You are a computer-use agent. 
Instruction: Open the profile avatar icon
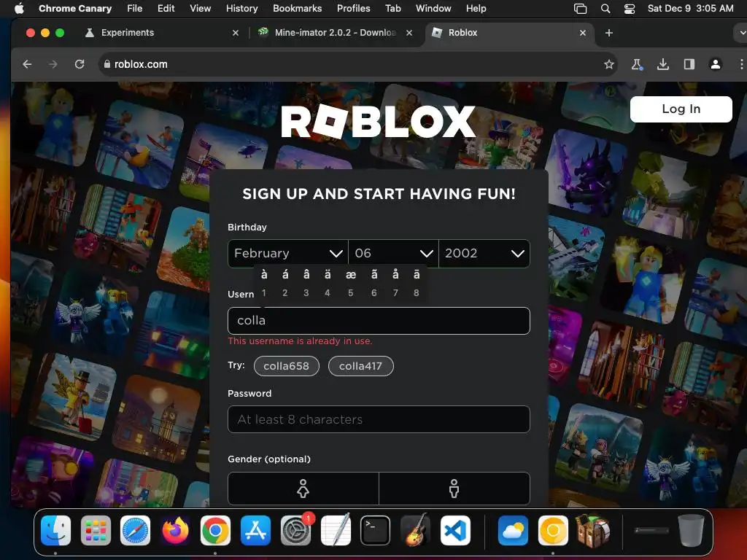[715, 64]
